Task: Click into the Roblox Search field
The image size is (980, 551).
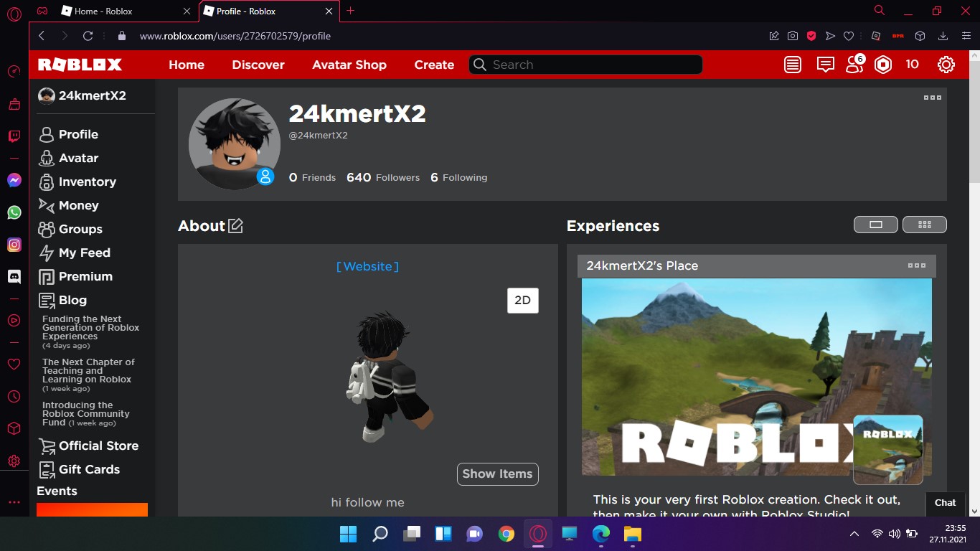Action: click(586, 65)
